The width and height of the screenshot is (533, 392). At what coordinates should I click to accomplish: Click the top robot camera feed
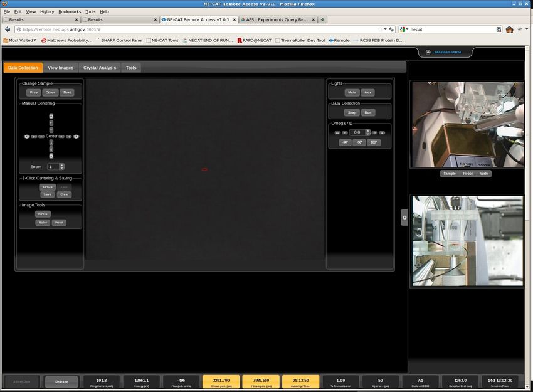pyautogui.click(x=468, y=124)
